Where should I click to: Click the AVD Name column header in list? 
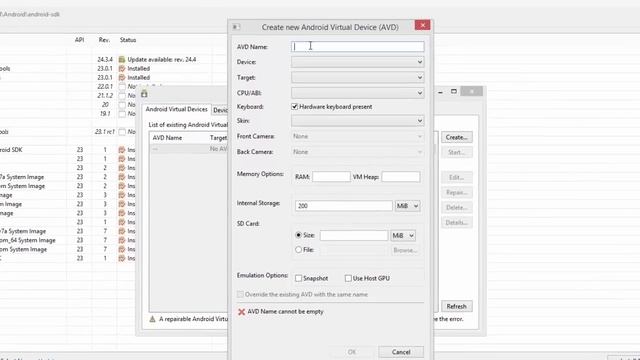(167, 138)
